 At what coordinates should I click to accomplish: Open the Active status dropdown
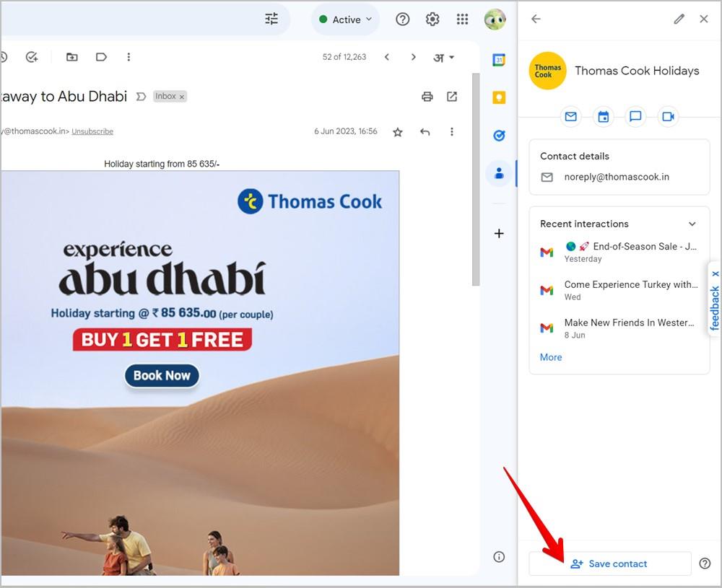tap(345, 19)
